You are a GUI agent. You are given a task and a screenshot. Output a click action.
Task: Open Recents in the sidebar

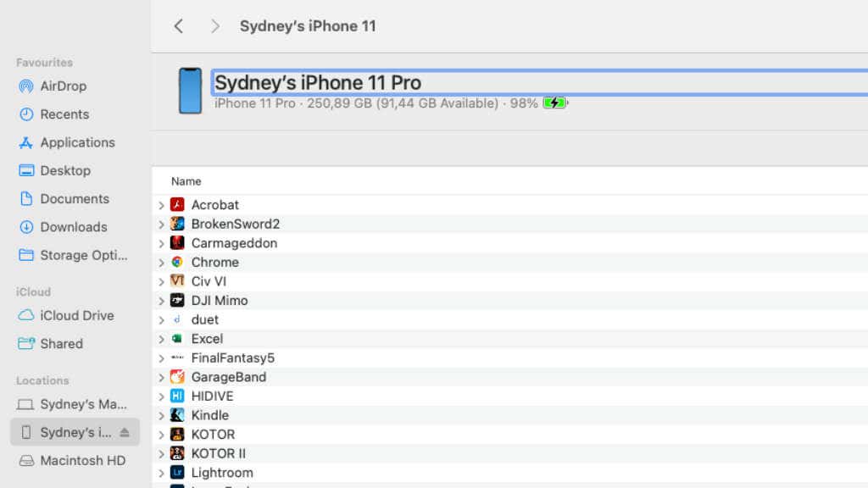[64, 114]
